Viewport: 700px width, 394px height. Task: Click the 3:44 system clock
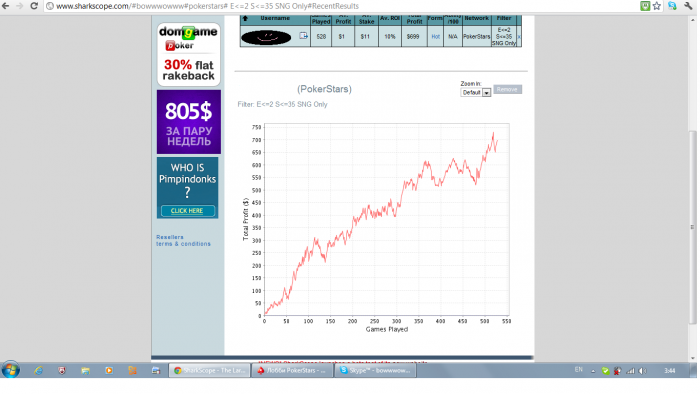pos(670,370)
